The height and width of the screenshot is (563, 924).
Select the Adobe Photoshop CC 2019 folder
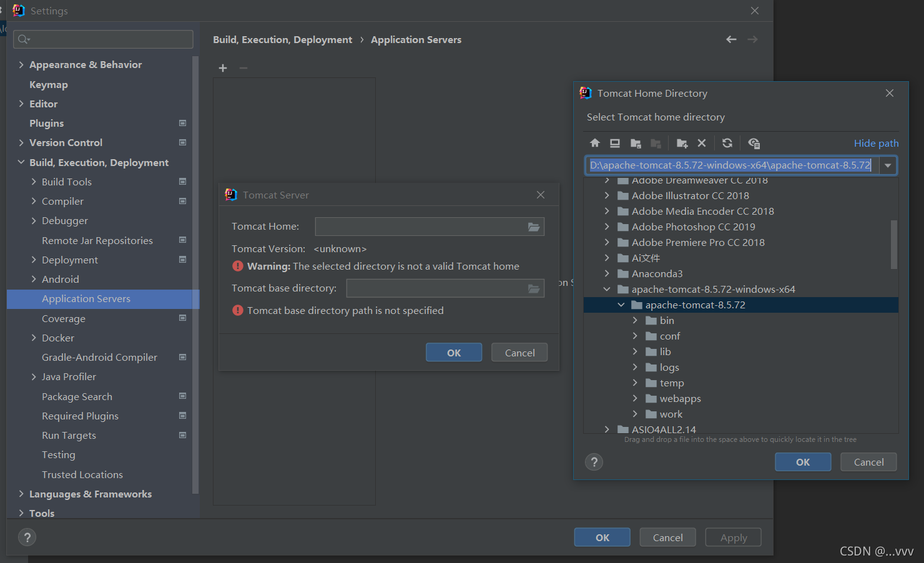click(x=741, y=227)
